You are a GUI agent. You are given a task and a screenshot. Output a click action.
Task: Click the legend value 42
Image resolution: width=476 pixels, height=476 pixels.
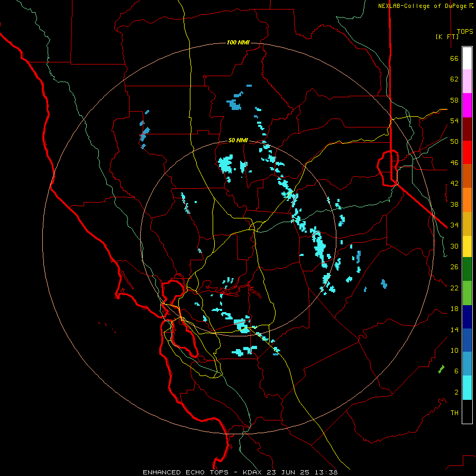click(454, 184)
